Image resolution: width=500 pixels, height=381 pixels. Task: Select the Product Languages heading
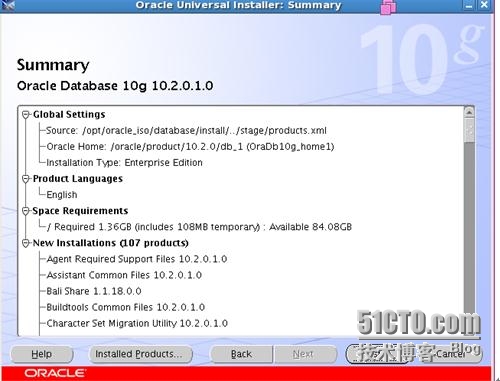78,179
